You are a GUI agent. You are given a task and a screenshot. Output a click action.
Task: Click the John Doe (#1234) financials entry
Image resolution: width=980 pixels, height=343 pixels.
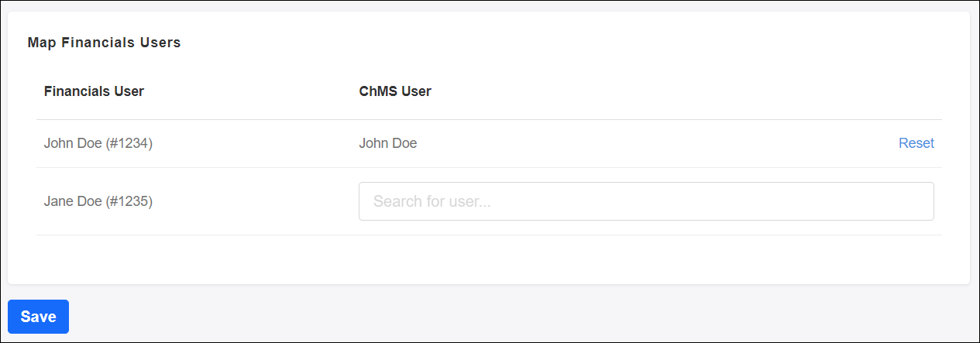point(98,143)
